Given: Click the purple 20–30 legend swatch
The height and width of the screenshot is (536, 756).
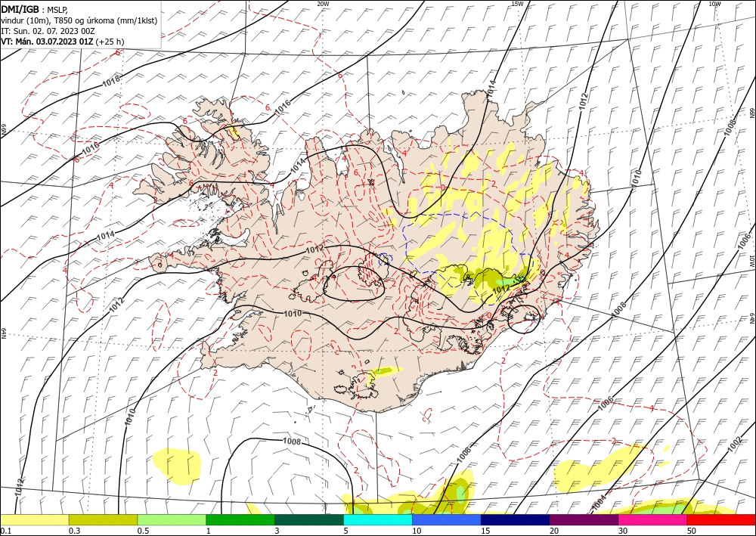Looking at the screenshot, I should click(584, 519).
